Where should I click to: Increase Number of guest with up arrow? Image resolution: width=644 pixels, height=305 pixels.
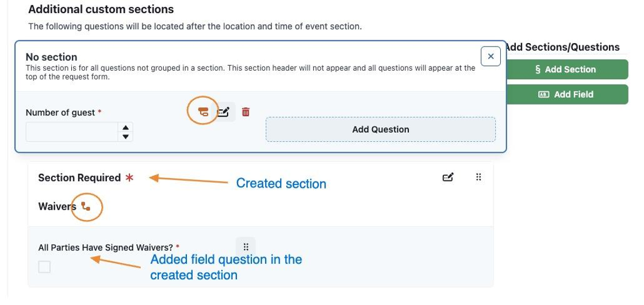pos(126,128)
